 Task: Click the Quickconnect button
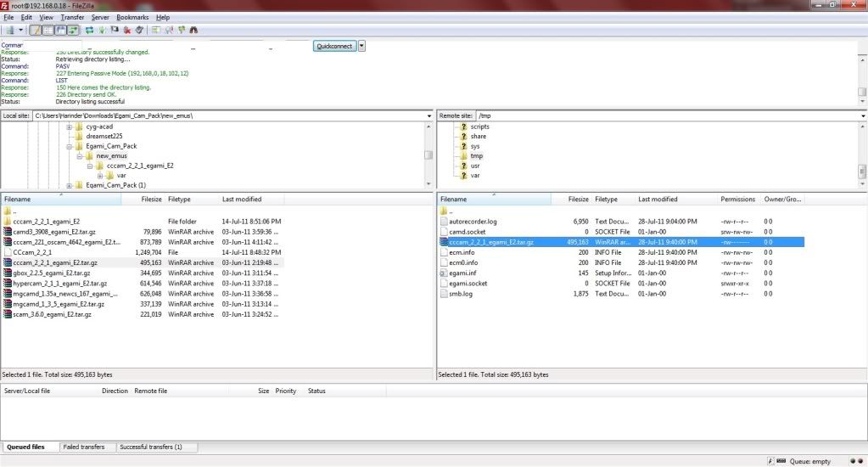click(x=334, y=46)
